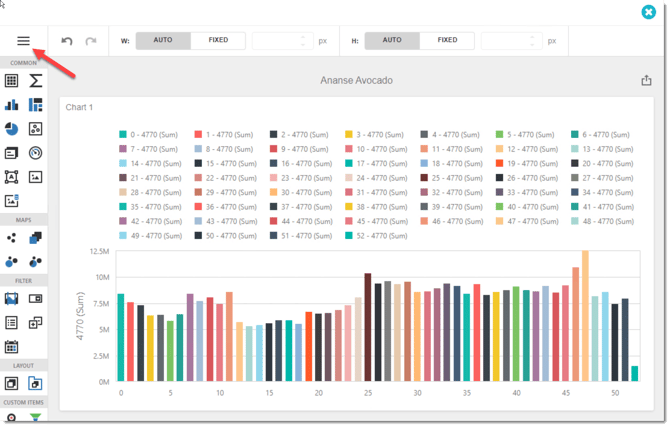Close the dashboard designer window
Screen dimensions: 670x427
[648, 12]
